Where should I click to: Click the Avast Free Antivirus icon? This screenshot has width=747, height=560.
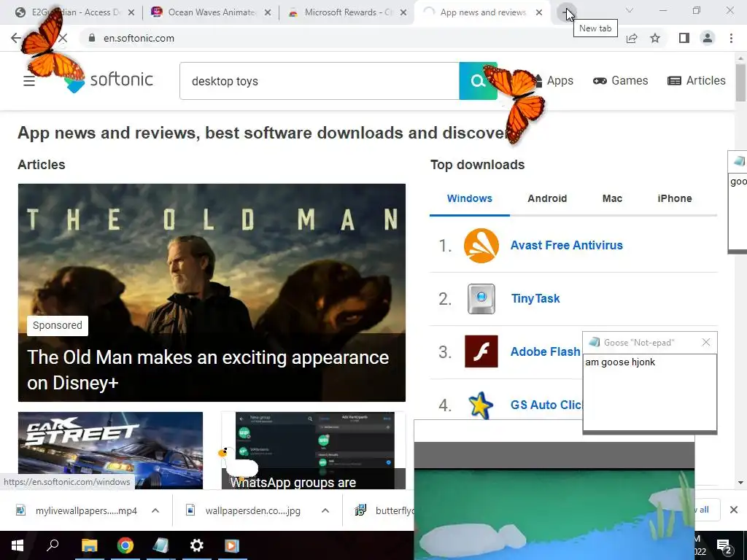coord(481,246)
